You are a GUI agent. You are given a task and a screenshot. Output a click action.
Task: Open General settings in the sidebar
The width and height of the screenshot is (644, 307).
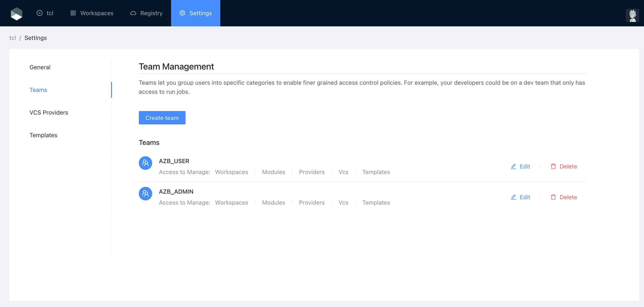coord(40,67)
